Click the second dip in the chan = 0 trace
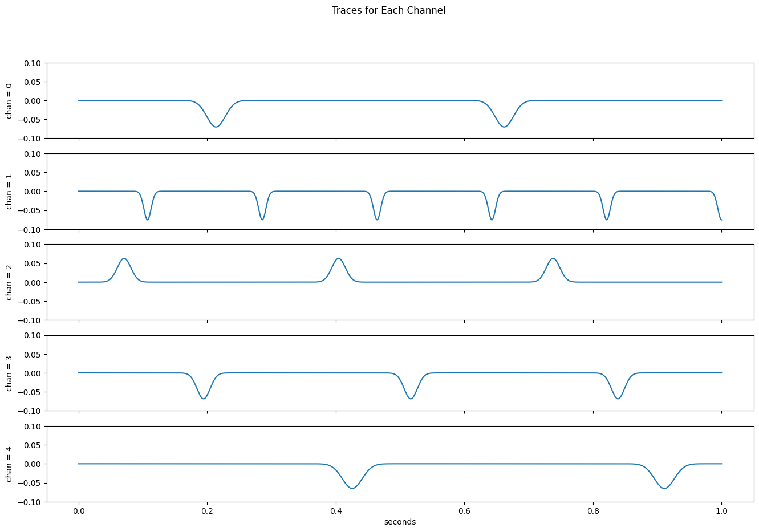The width and height of the screenshot is (759, 532). click(504, 114)
